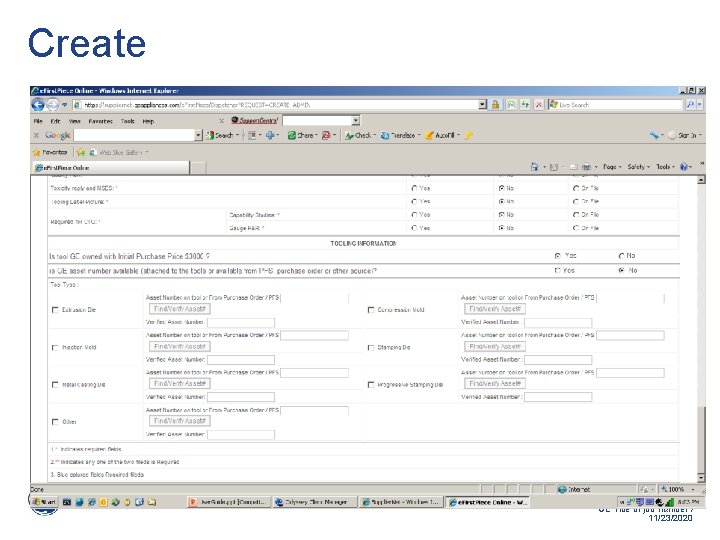The image size is (720, 540).
Task: Open the Safety command bar menu
Action: click(639, 167)
